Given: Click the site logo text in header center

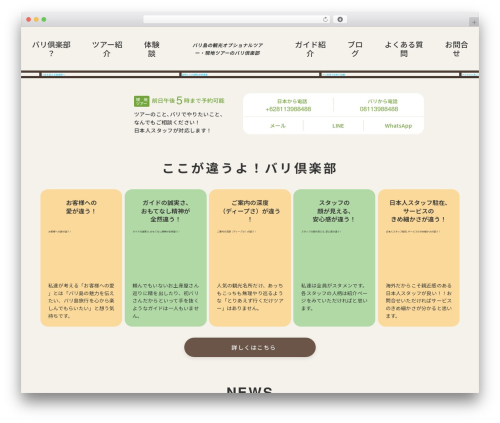Looking at the screenshot, I should pyautogui.click(x=228, y=49).
